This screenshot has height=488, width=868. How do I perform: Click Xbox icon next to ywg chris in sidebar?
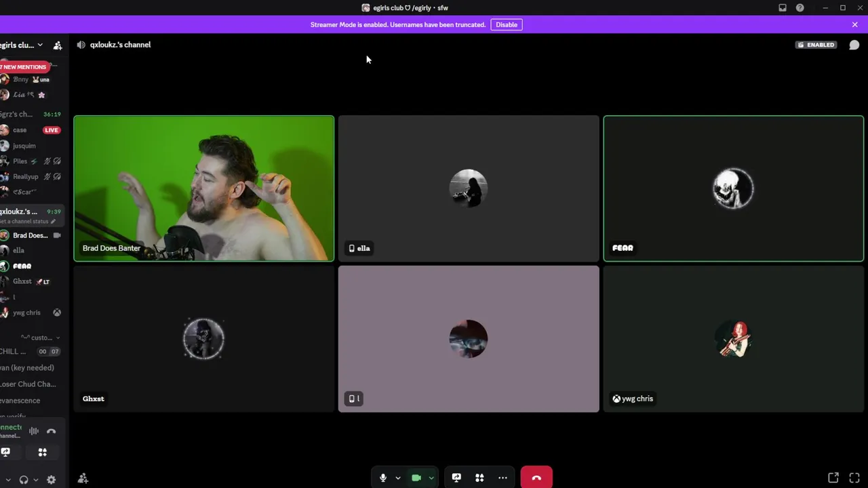point(57,312)
